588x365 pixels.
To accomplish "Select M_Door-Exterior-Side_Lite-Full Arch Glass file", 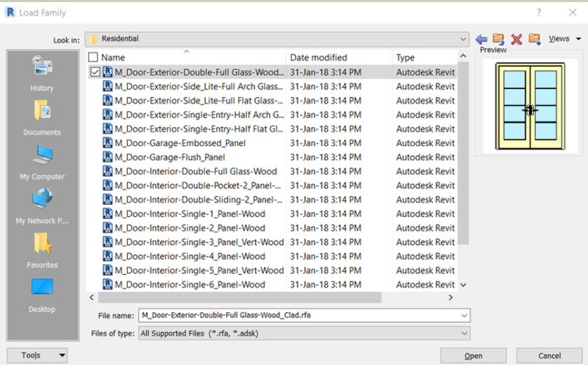I will tap(198, 86).
